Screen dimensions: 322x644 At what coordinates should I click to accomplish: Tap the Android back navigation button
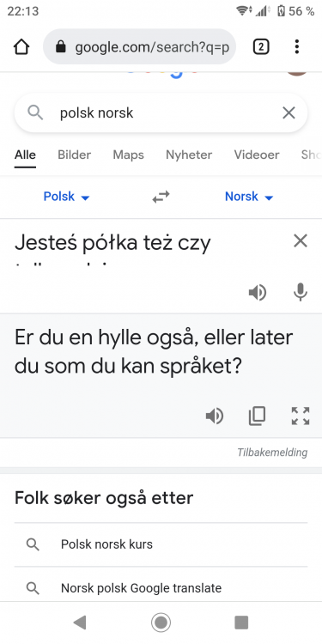pos(80,623)
